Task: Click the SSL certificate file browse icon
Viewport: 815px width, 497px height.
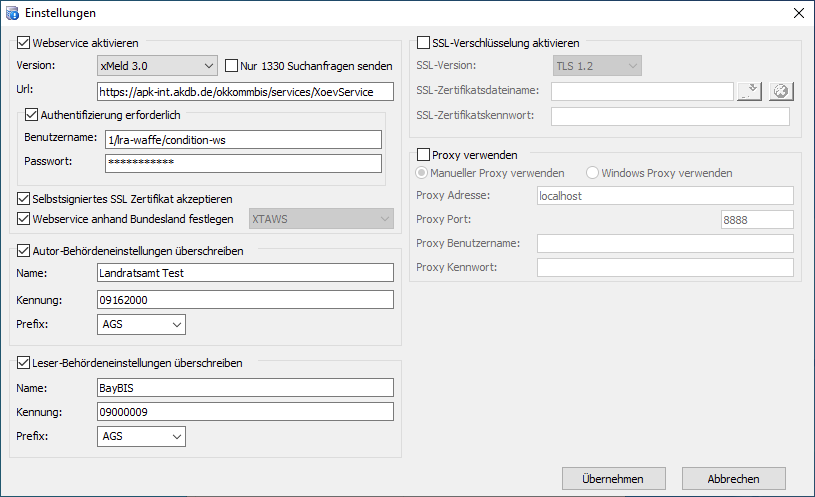Action: tap(749, 91)
